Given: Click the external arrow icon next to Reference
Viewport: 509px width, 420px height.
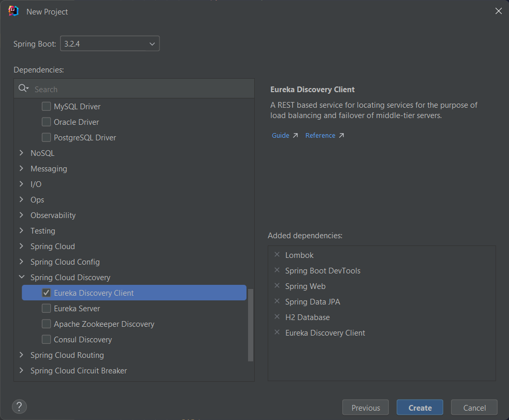Looking at the screenshot, I should pos(342,135).
